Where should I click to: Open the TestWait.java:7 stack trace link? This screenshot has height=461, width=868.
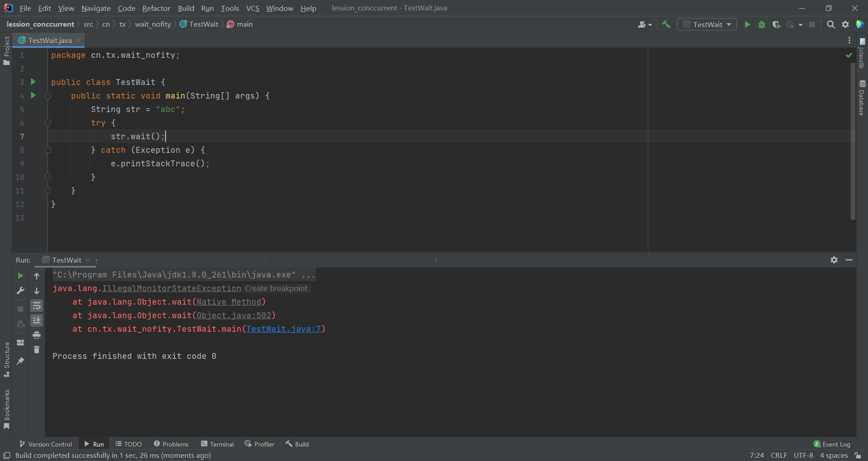point(283,329)
